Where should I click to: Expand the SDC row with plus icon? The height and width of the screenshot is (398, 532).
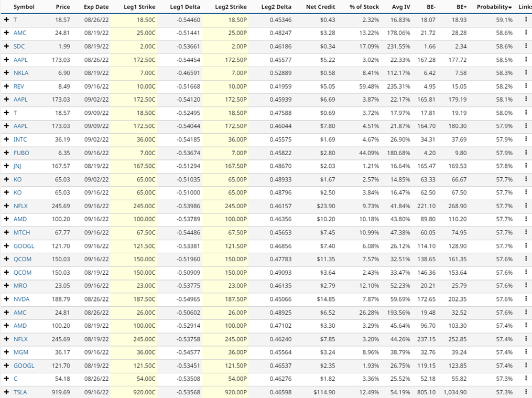tap(6, 46)
